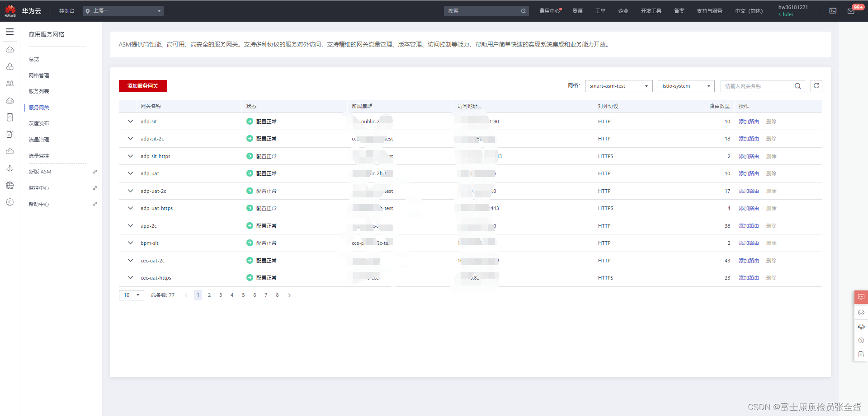Open the Huawei Cloud home via the logo
The height and width of the screenshot is (416, 868).
(10, 10)
